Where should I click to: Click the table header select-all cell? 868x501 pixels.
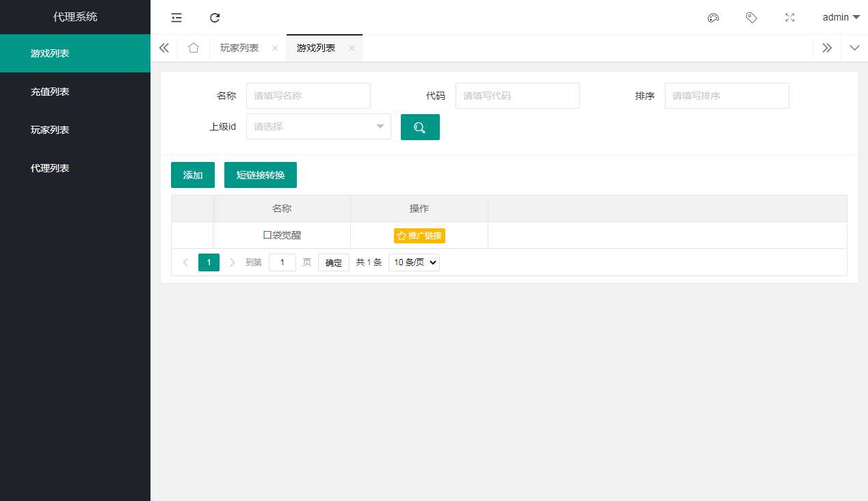point(192,208)
